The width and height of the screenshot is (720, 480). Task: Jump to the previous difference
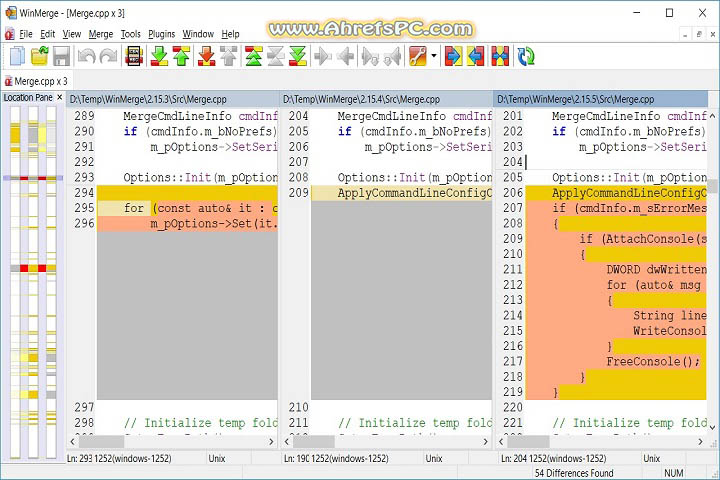pos(181,56)
